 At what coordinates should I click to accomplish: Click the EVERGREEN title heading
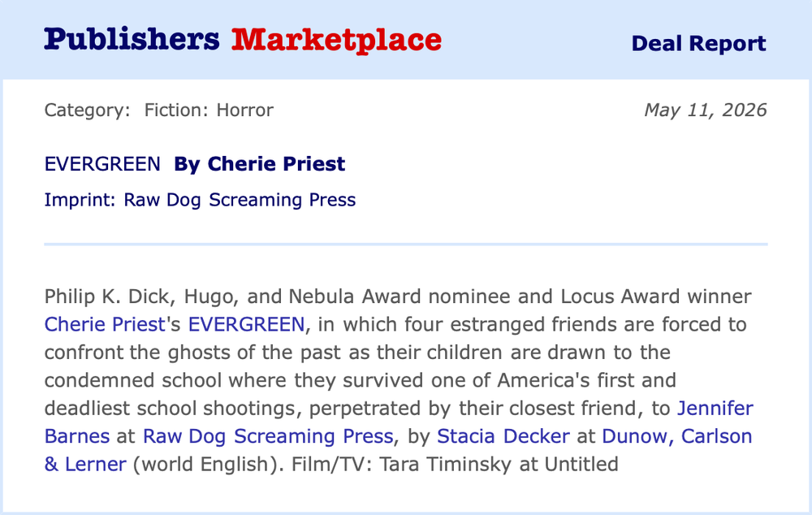coord(102,164)
